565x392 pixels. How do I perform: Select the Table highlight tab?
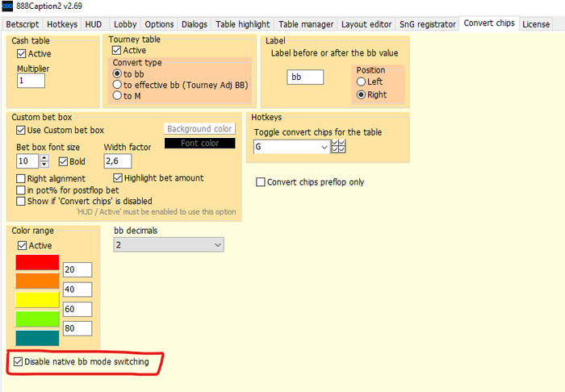coord(242,24)
